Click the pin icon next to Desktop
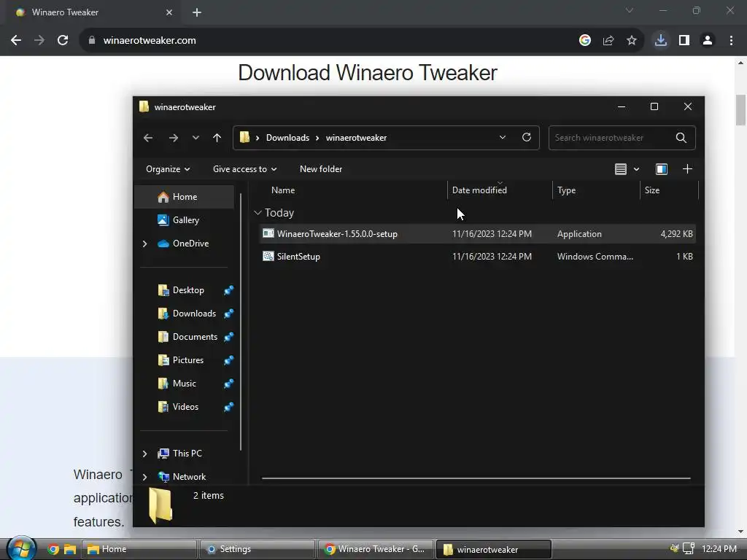 [228, 290]
